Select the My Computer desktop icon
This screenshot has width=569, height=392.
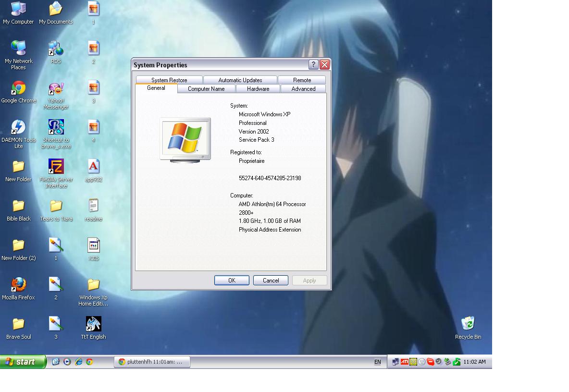pyautogui.click(x=18, y=13)
